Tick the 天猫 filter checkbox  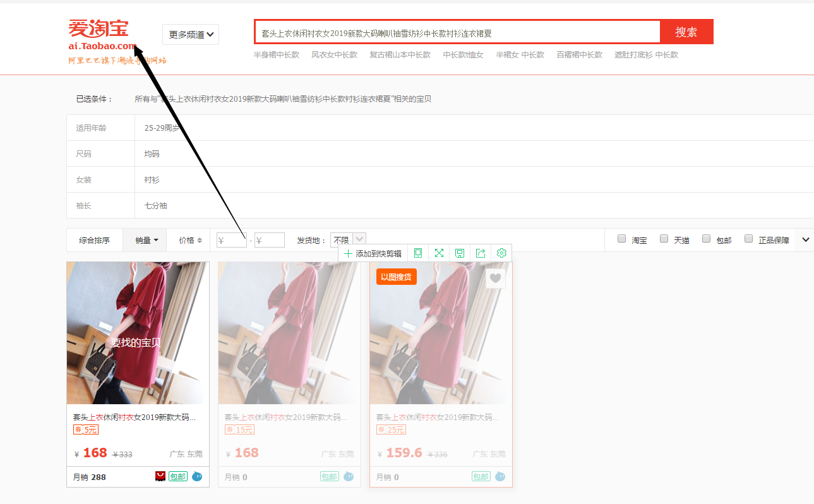pyautogui.click(x=664, y=239)
